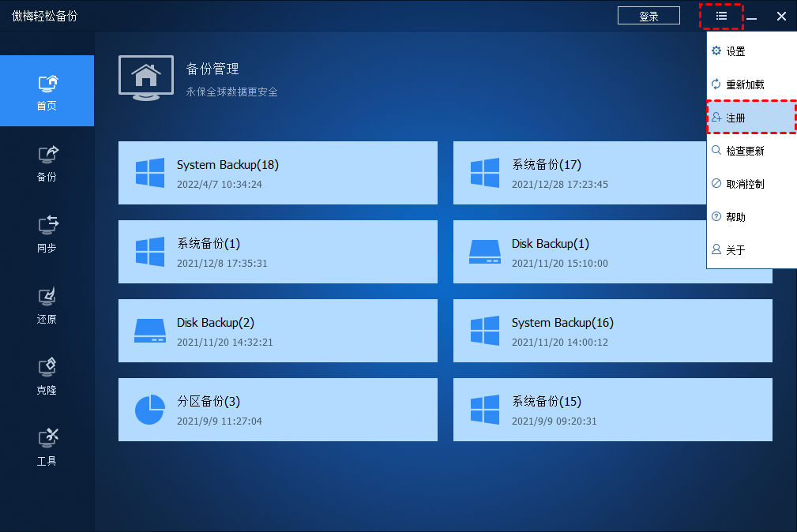Viewport: 797px width, 532px height.
Task: Click the question mark icon beside 帮助
Action: [716, 216]
